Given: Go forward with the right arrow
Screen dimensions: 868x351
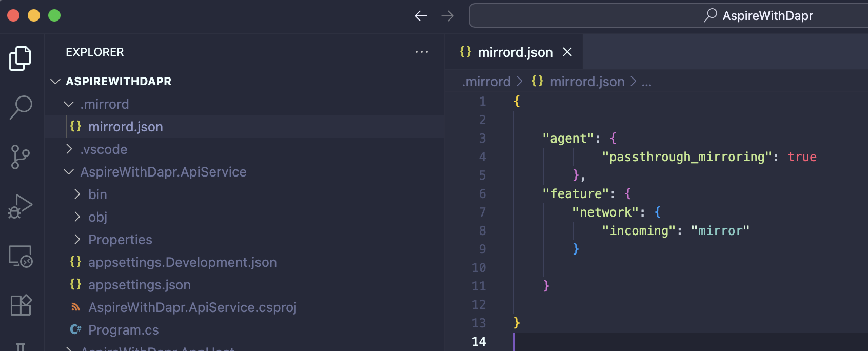Looking at the screenshot, I should 448,16.
